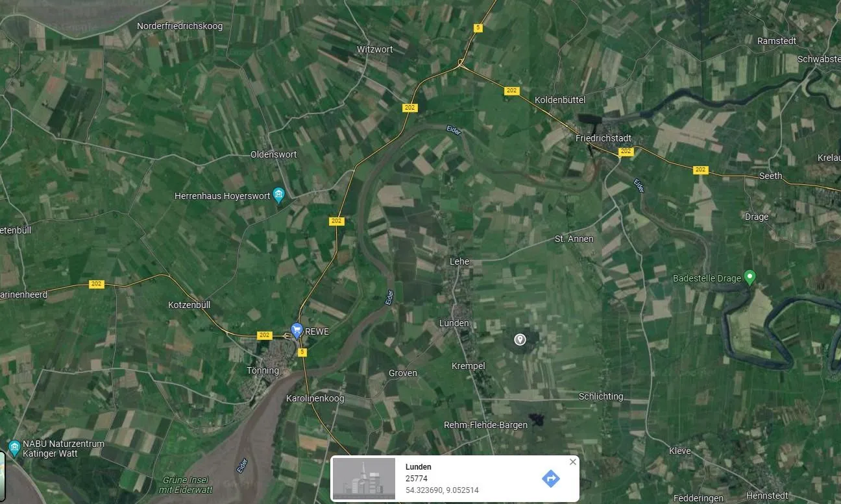This screenshot has height=504, width=841.
Task: Open the Herrenhaus Hoyerswort museum marker
Action: point(278,195)
